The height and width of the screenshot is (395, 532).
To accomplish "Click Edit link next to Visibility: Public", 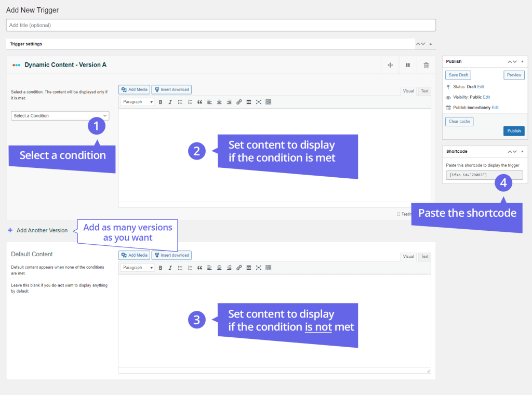I will [486, 97].
